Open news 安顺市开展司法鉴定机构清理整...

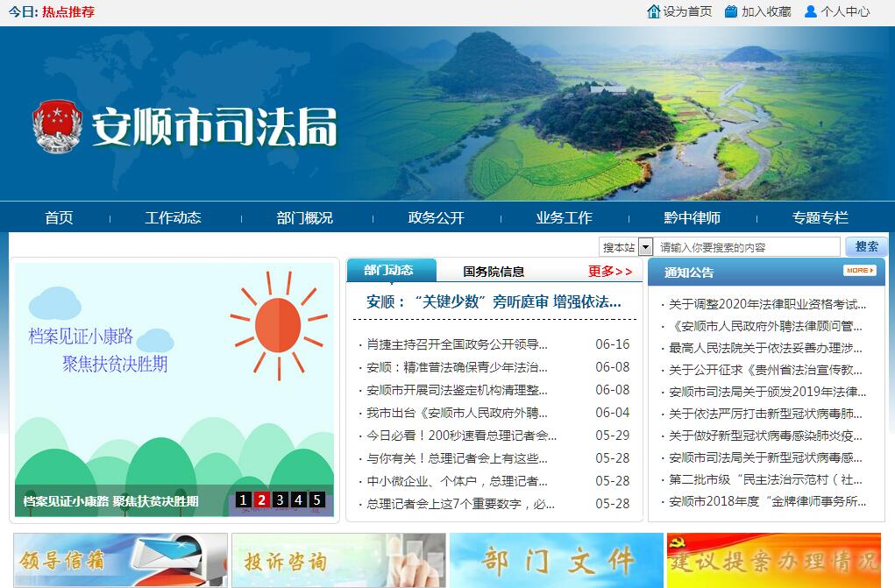tap(457, 390)
